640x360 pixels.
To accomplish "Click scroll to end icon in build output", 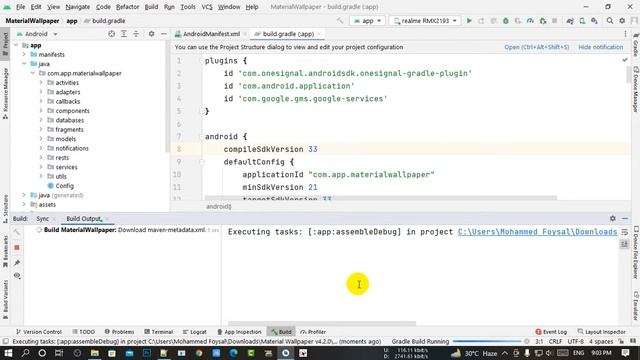I will click(x=624, y=244).
